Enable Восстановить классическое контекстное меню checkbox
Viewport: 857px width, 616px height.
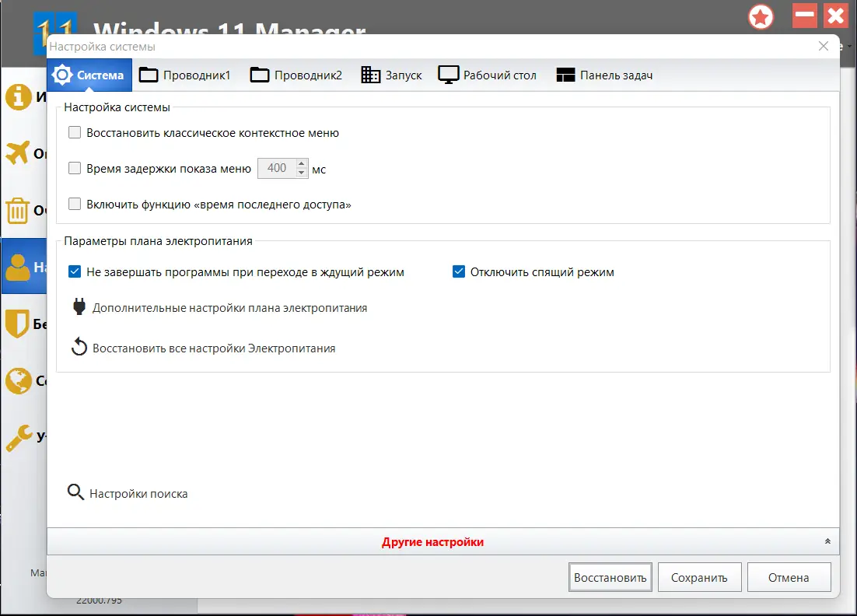75,132
